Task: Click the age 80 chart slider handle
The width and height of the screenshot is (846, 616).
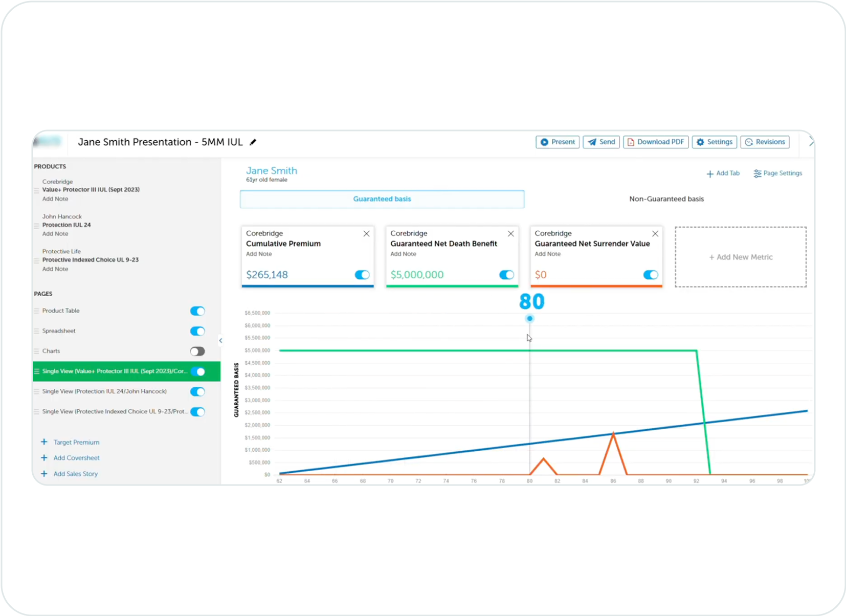Action: coord(529,318)
